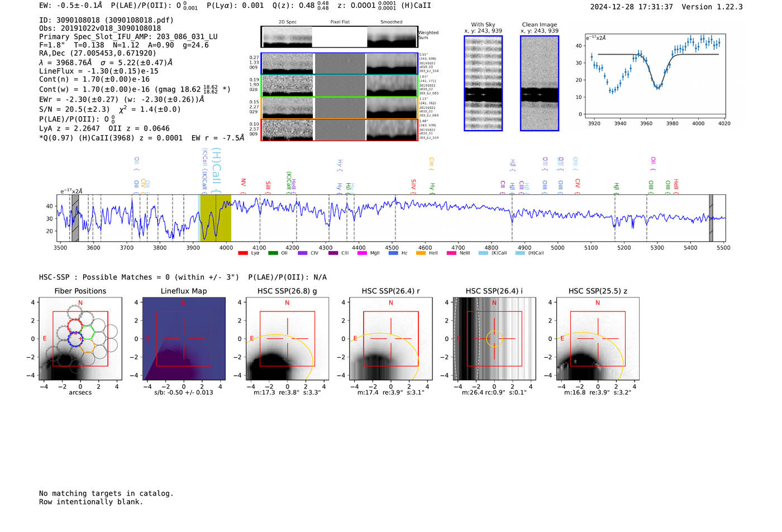
Task: Click the RA,Dec coordinates text
Action: [x=98, y=54]
